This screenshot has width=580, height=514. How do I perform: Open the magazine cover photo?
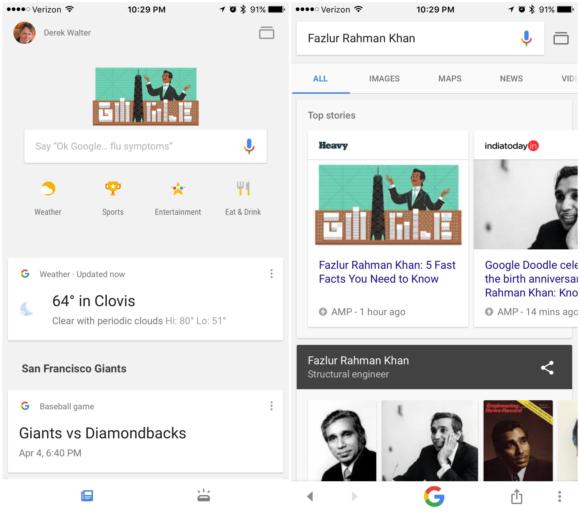[518, 440]
